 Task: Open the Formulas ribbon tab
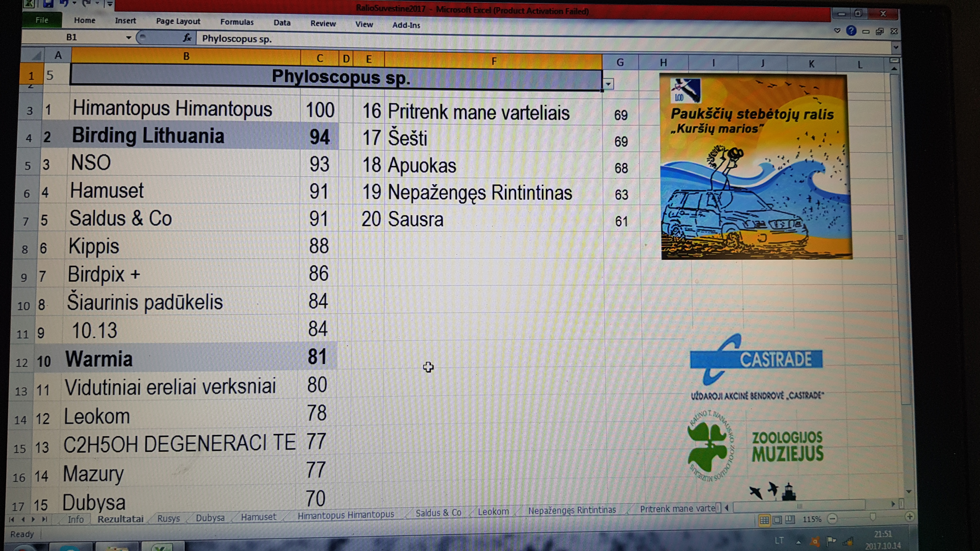(x=237, y=22)
